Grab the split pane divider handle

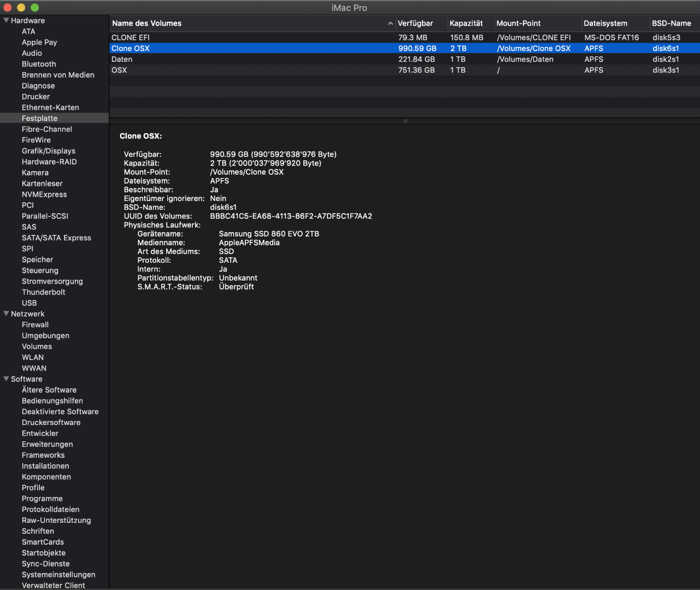pos(405,121)
